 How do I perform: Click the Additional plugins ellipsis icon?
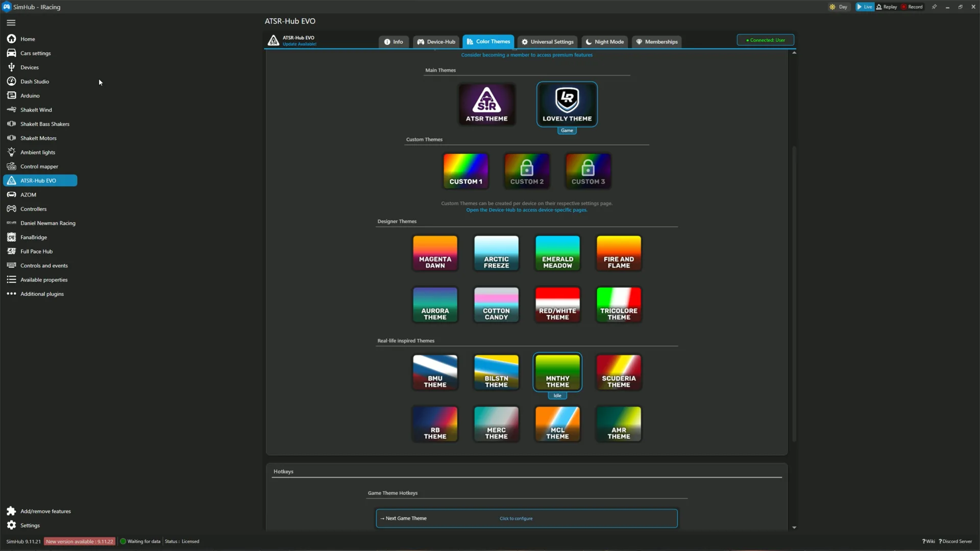[11, 294]
